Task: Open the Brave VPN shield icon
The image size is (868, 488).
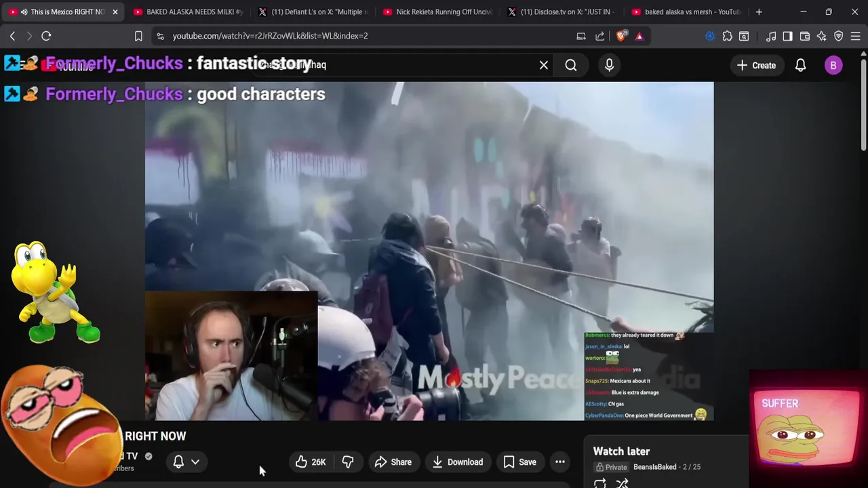Action: [839, 36]
